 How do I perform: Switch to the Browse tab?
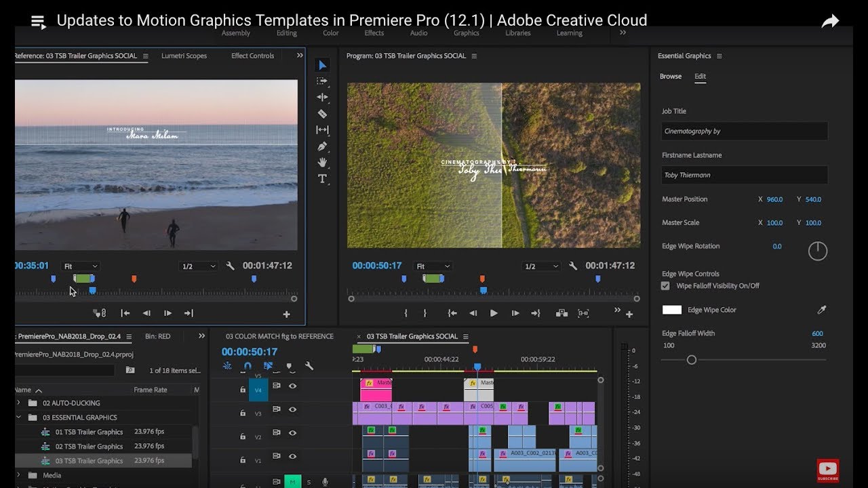click(670, 77)
